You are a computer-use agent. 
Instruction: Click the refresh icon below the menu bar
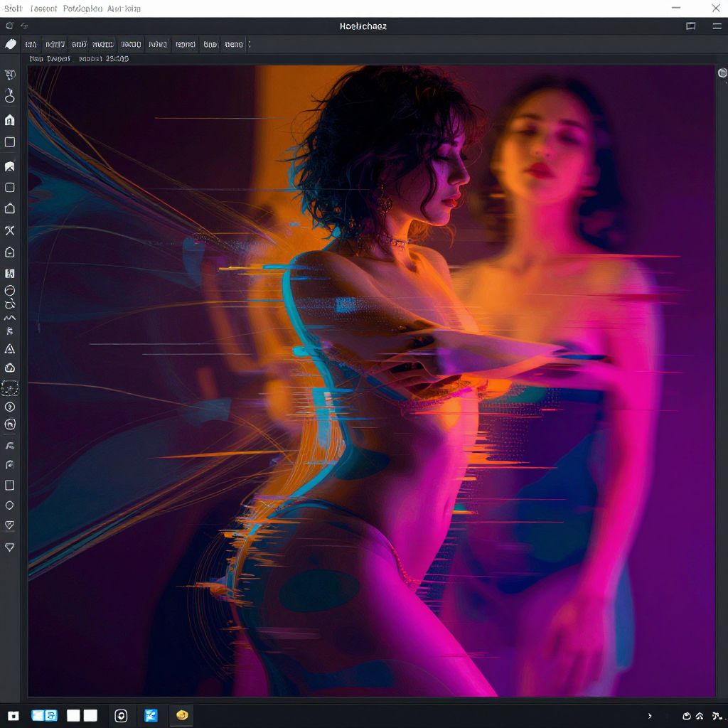click(x=10, y=26)
